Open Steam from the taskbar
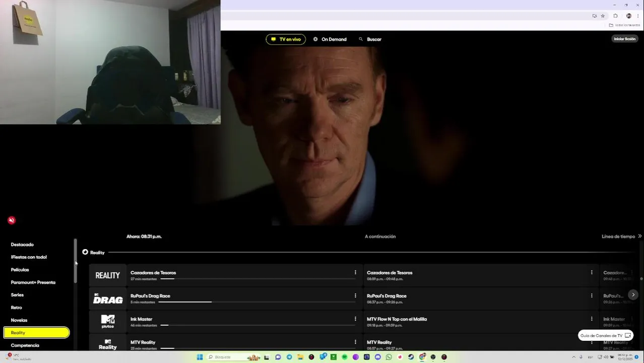The height and width of the screenshot is (363, 644). [x=411, y=357]
